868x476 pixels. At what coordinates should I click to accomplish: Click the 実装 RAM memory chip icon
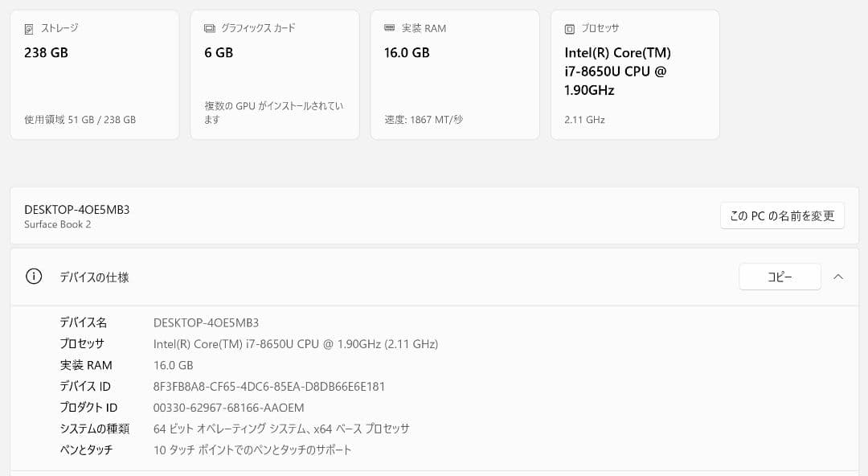[x=388, y=27]
